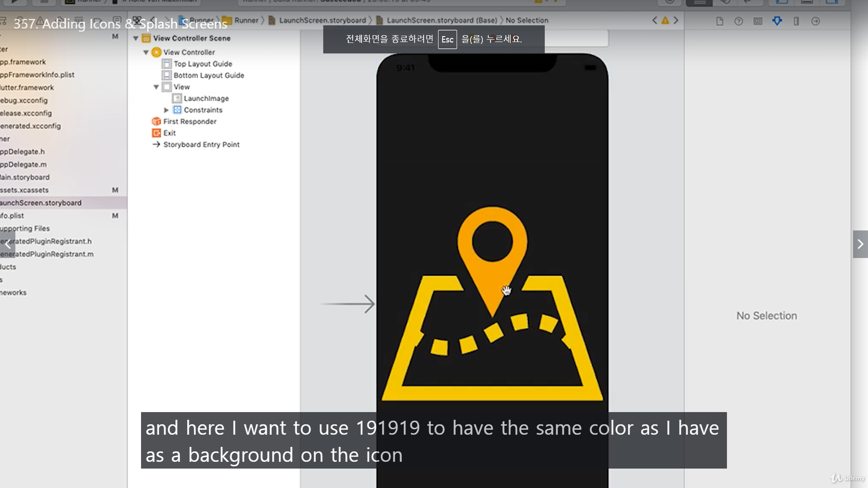Go to next issue arrow
This screenshot has width=868, height=488.
pyautogui.click(x=676, y=20)
